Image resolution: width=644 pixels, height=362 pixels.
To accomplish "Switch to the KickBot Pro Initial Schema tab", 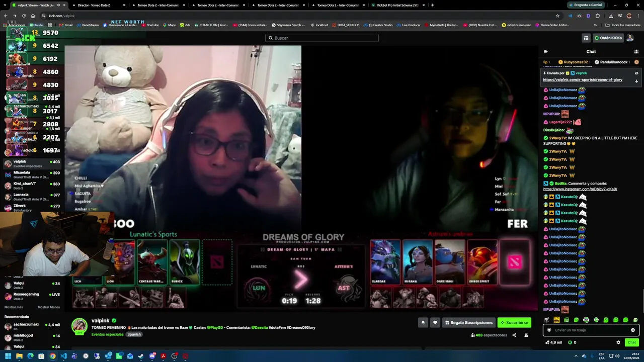I will click(x=397, y=5).
